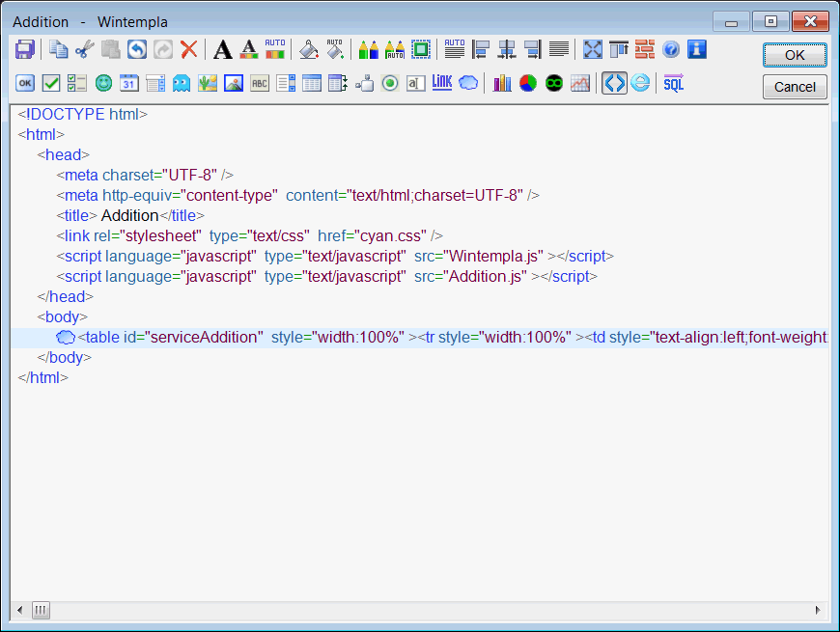840x632 pixels.
Task: Align content left with the toolbar icon
Action: [481, 50]
